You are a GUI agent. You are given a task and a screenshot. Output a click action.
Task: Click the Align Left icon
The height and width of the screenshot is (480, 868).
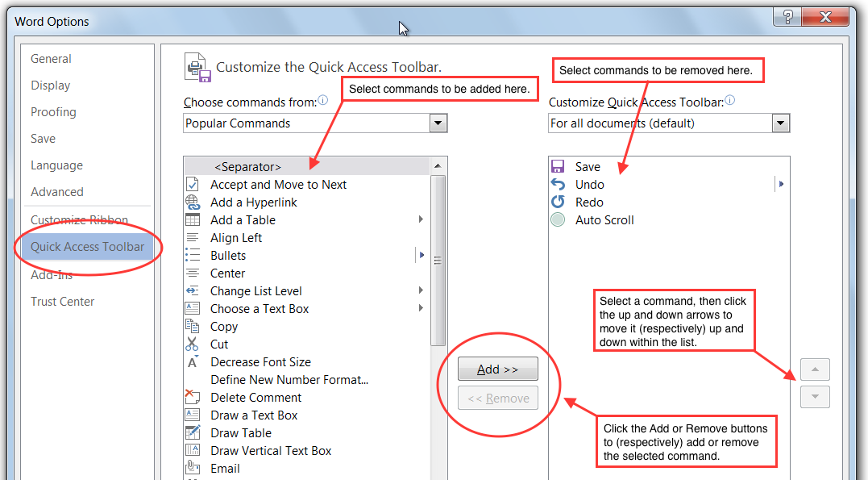point(192,237)
